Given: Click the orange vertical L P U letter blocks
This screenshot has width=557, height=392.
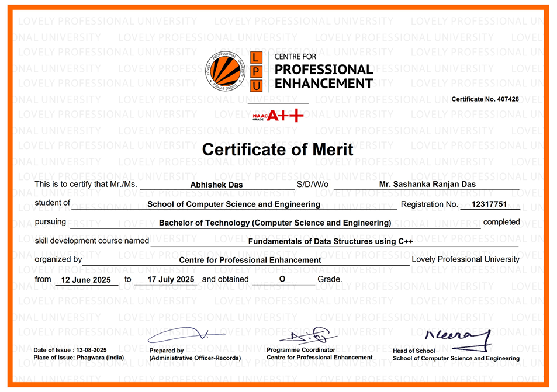Looking at the screenshot, I should coord(255,71).
